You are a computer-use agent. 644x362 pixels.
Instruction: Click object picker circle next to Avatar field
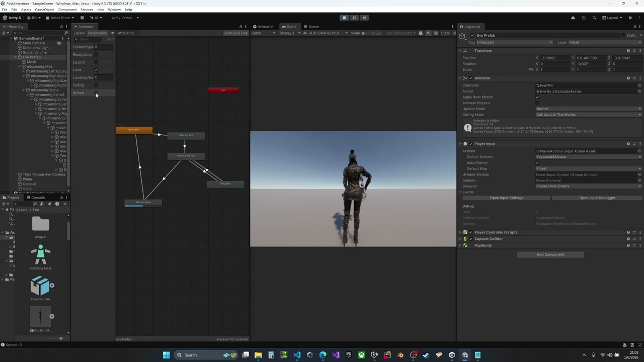[639, 92]
